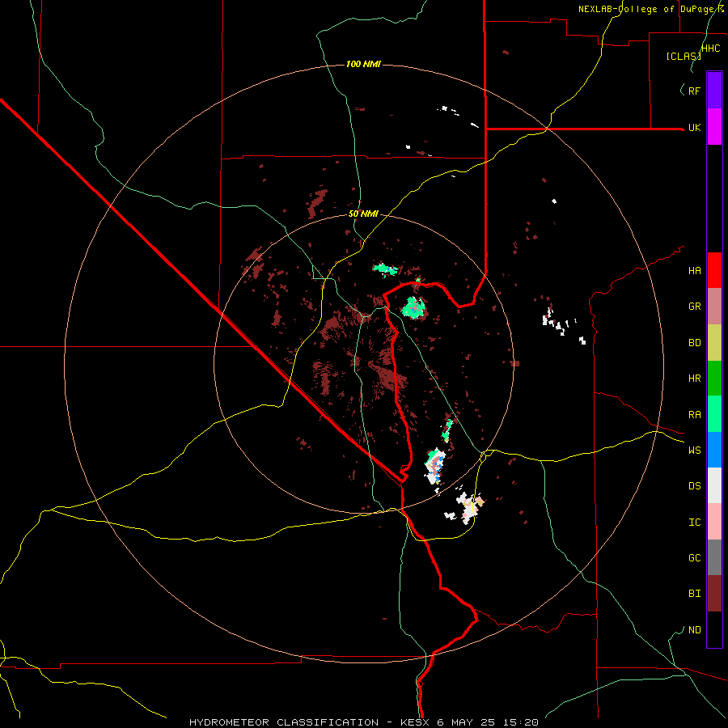Select the "GC" legend label
Viewport: 728px width, 728px height.
[x=694, y=558]
